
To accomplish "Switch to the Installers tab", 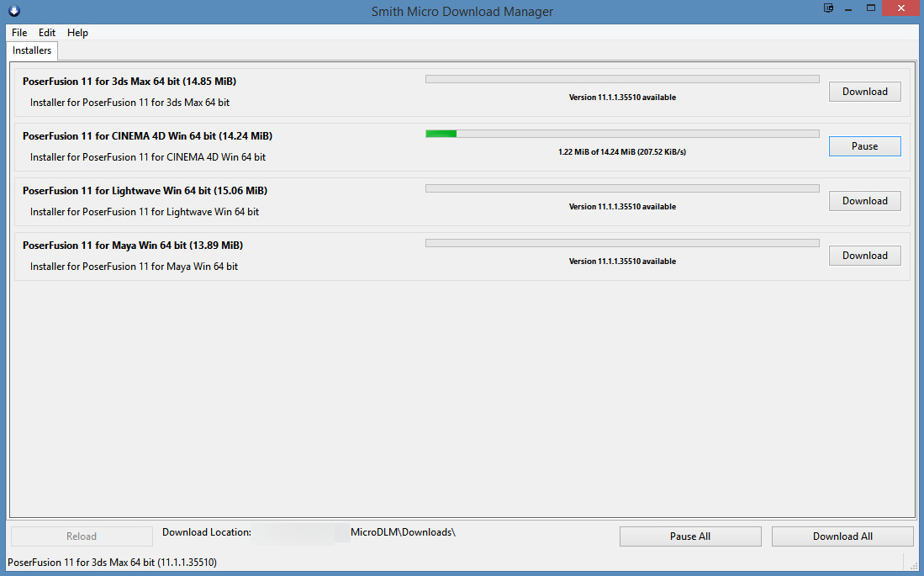I will pyautogui.click(x=32, y=50).
